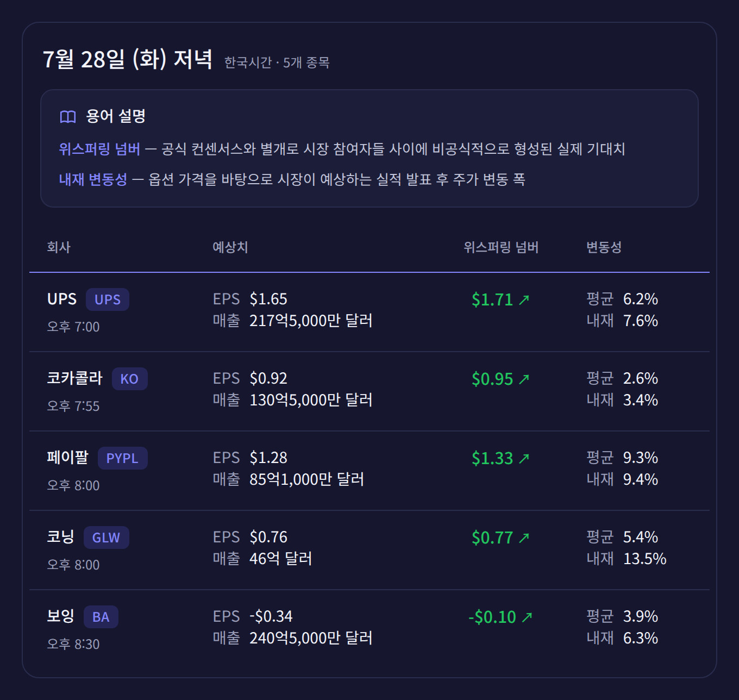Click the 예상치 column header

pos(230,247)
